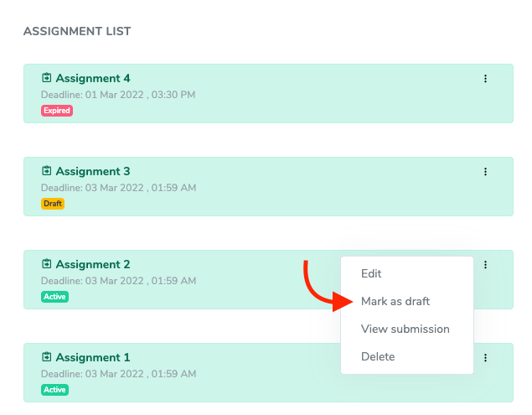Open the Assignment 4 title link
The height and width of the screenshot is (415, 532).
[93, 79]
